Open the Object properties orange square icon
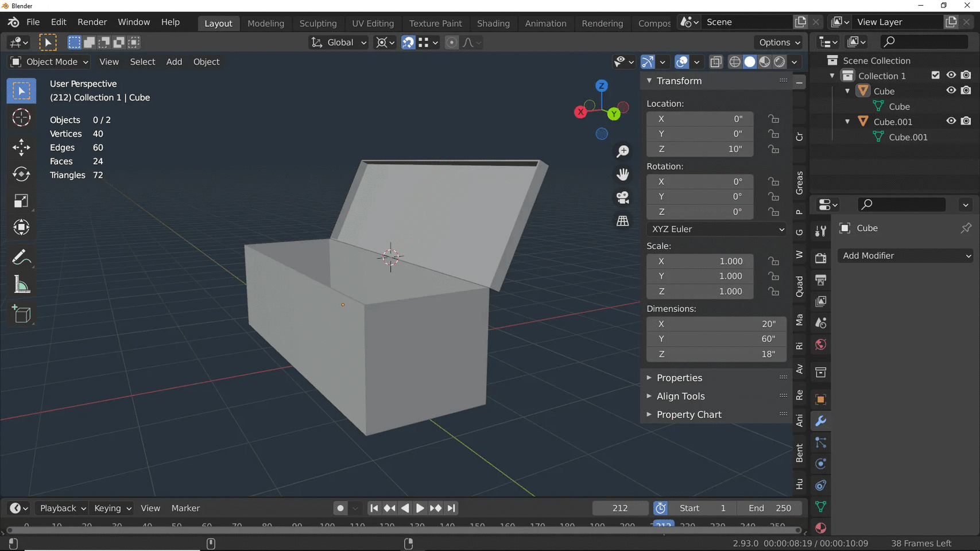This screenshot has height=551, width=980. (x=820, y=399)
